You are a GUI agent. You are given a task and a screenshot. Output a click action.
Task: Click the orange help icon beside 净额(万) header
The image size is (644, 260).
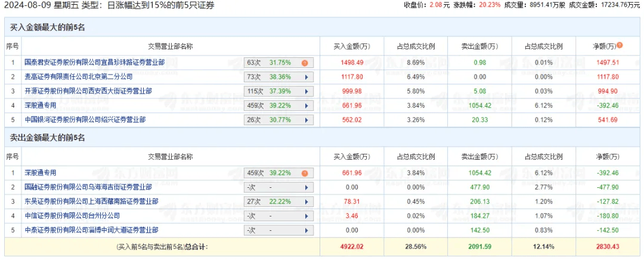coord(620,45)
